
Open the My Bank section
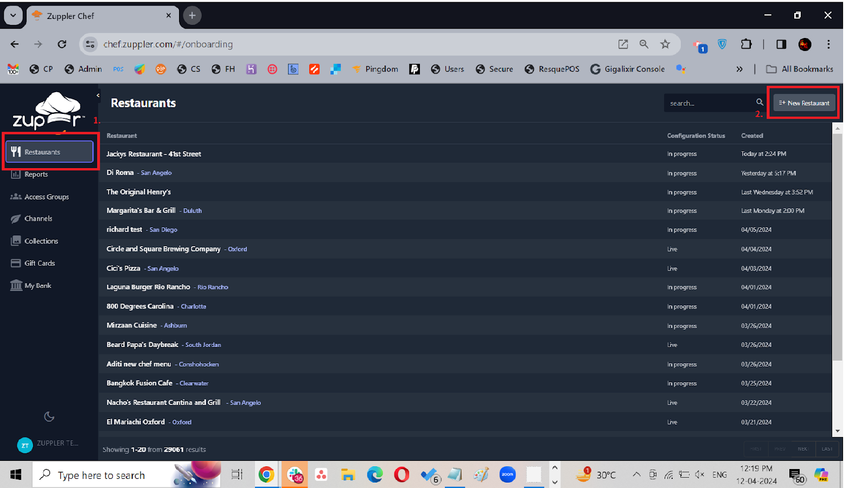37,285
